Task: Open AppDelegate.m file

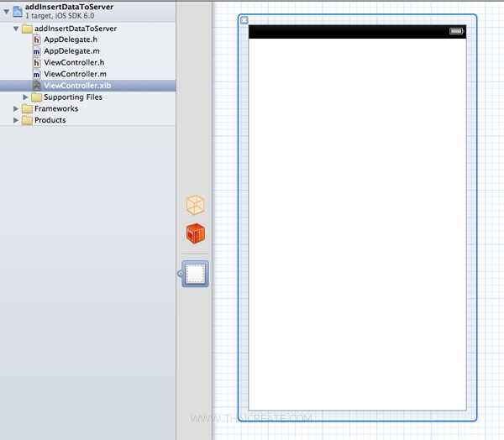Action: click(x=71, y=51)
